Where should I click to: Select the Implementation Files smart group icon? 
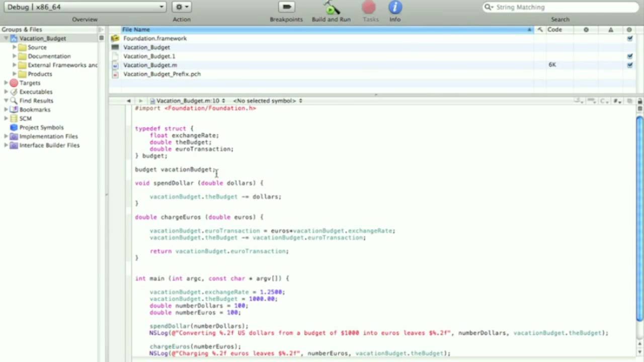[x=14, y=136]
